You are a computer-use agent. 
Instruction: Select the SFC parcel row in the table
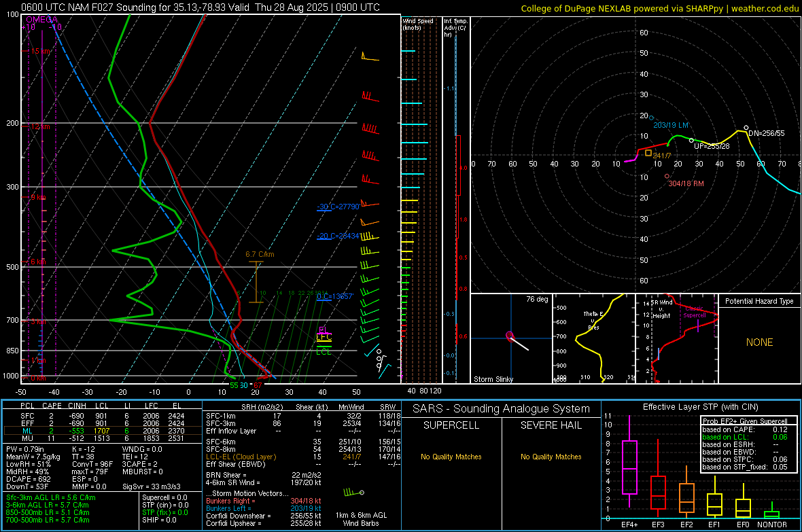(x=101, y=416)
